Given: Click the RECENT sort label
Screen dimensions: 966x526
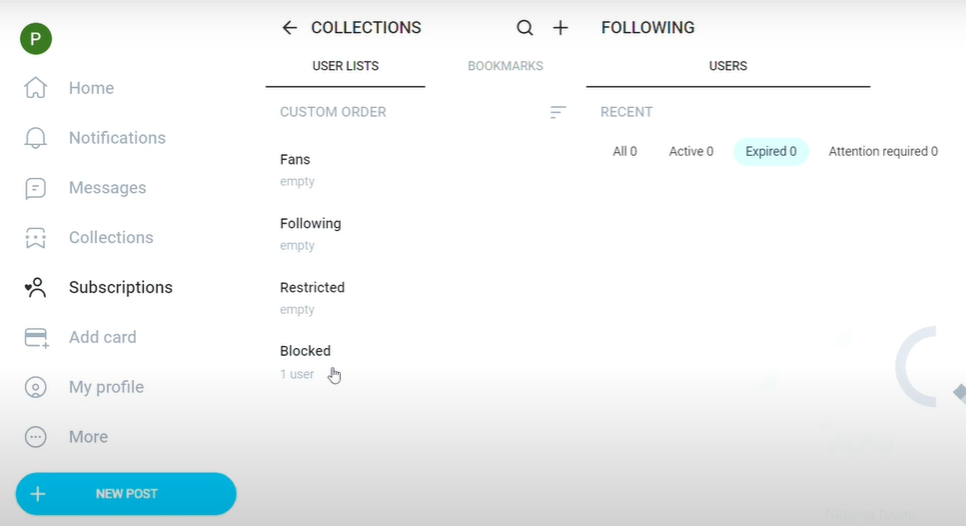Looking at the screenshot, I should click(627, 112).
